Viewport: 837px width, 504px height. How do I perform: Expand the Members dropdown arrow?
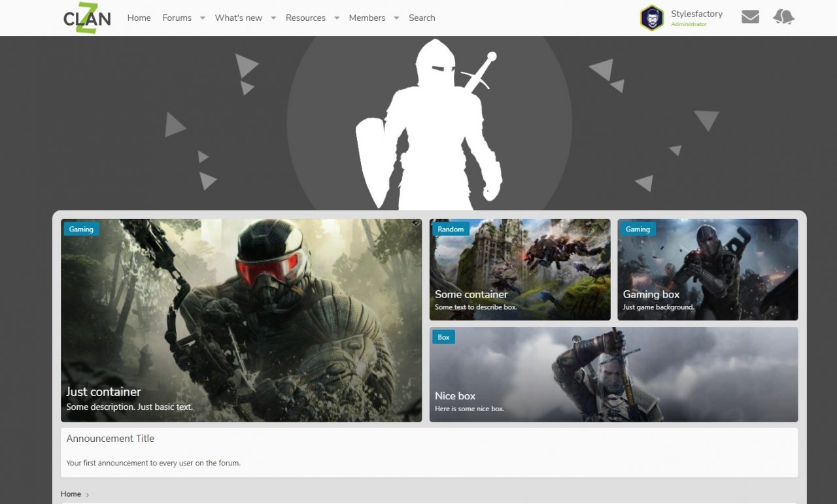tap(396, 18)
